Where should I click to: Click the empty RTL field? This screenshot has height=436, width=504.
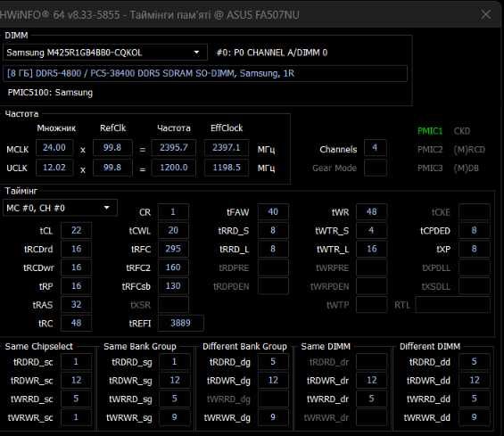tap(452, 305)
